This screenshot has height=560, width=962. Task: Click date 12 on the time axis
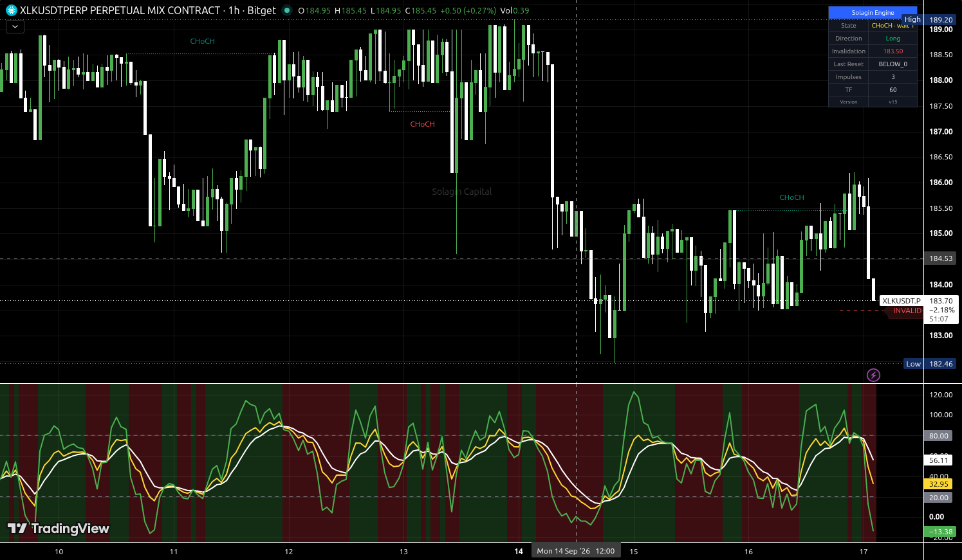click(x=289, y=552)
